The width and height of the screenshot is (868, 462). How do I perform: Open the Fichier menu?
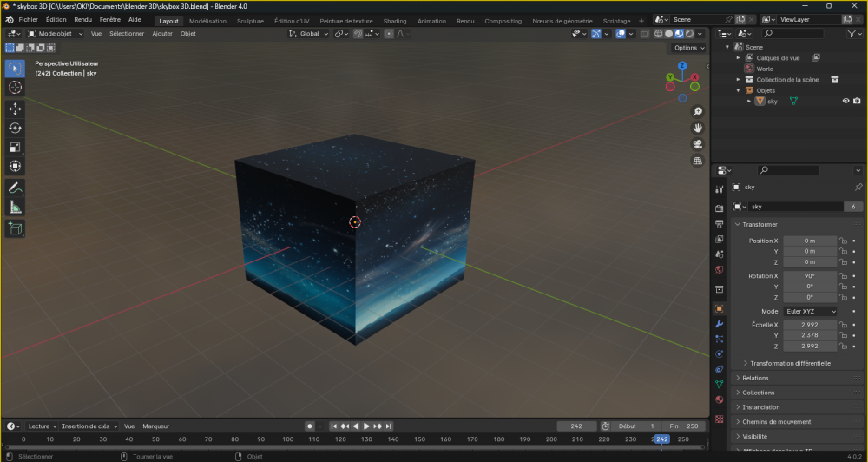[29, 19]
